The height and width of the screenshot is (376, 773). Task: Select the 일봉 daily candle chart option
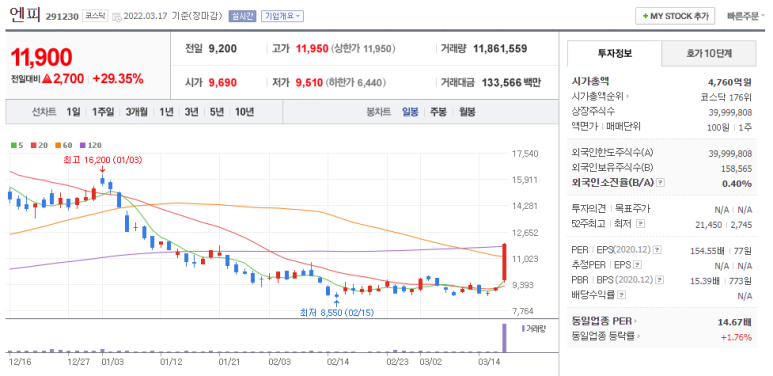tap(410, 112)
